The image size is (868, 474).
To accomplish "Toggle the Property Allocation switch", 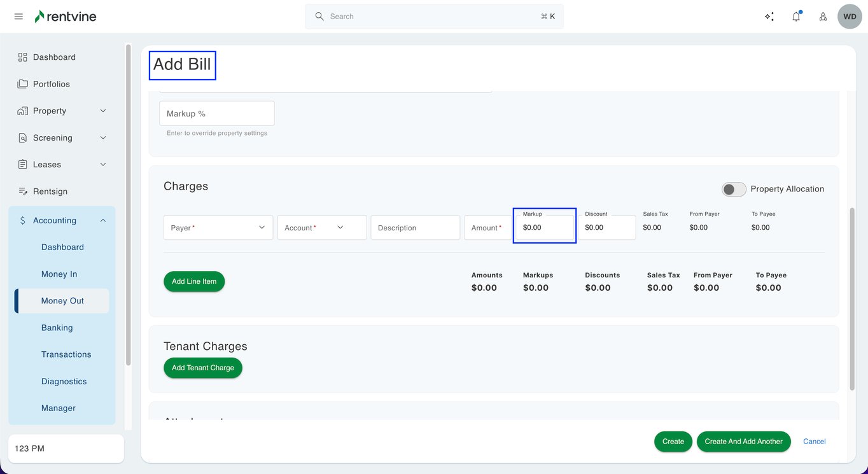I will coord(734,189).
